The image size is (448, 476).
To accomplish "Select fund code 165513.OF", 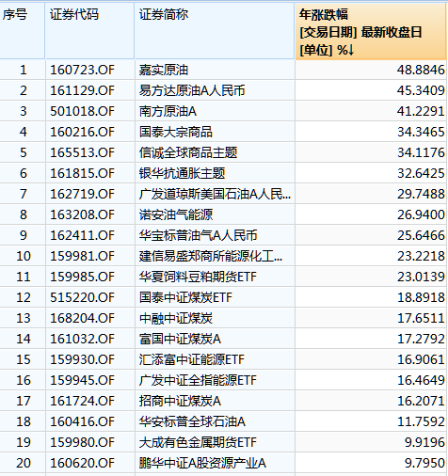I will pos(83,152).
